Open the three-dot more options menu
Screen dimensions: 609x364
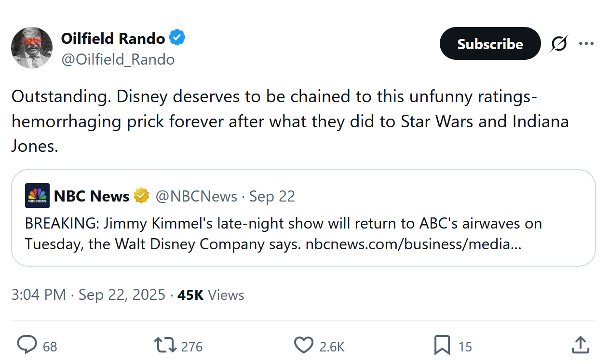click(x=586, y=43)
